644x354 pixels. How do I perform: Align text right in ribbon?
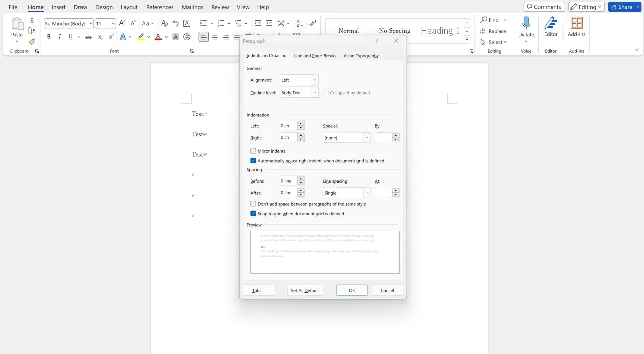pos(226,37)
